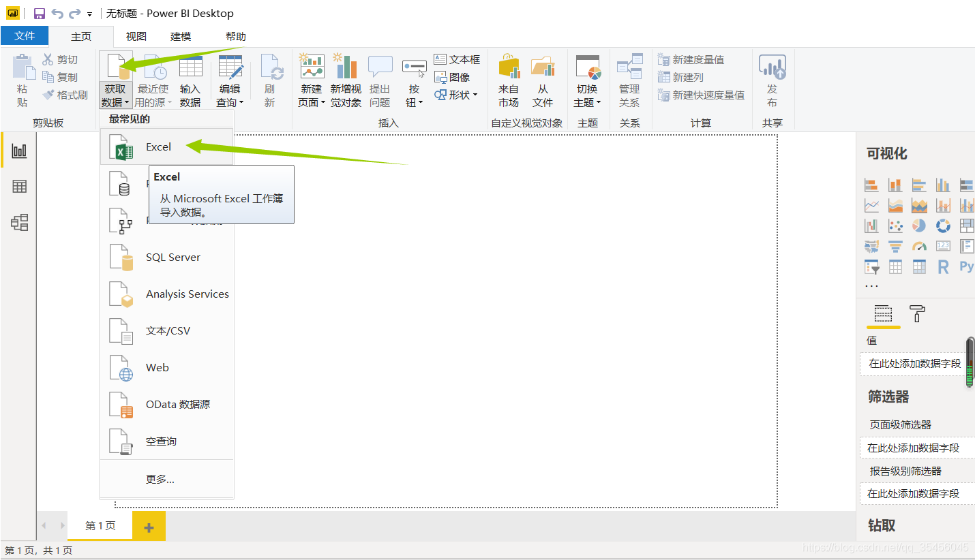This screenshot has height=560, width=975.
Task: Select card (123) visual
Action: 943,246
